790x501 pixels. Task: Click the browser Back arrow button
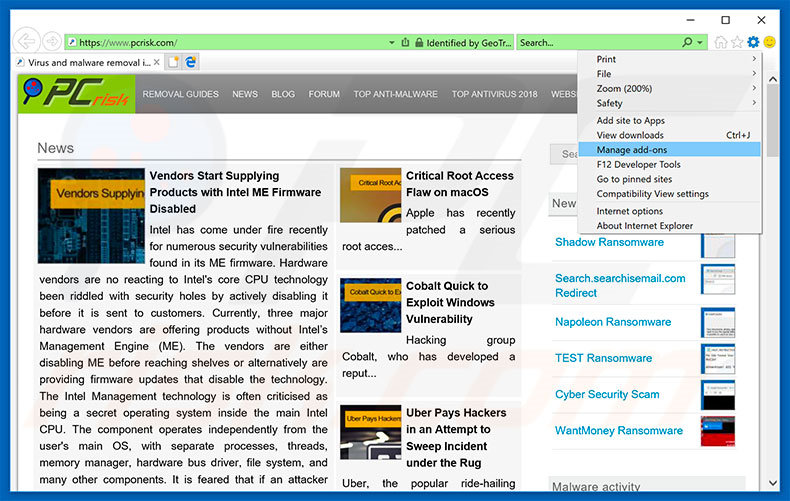pos(26,41)
